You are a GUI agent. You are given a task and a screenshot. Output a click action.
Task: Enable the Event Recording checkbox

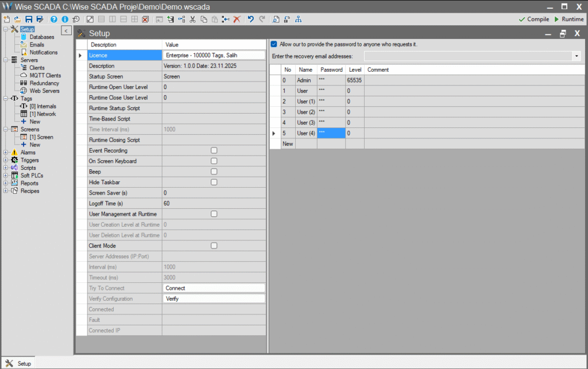(215, 150)
